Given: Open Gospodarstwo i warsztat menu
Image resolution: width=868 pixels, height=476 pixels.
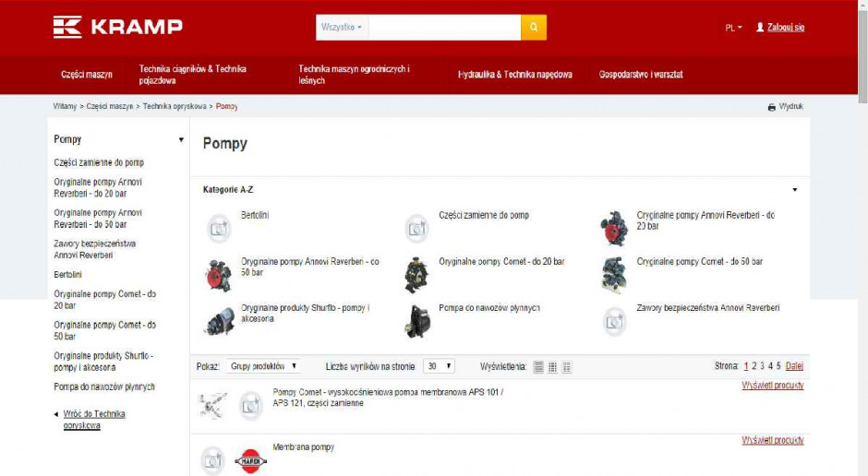Looking at the screenshot, I should pos(641,74).
